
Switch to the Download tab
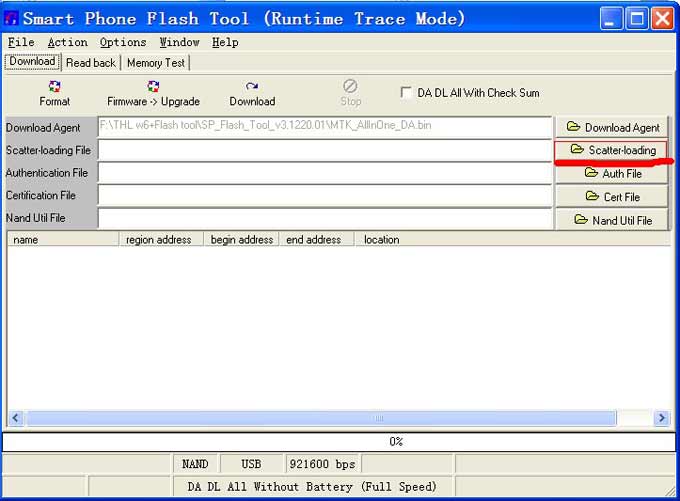(33, 62)
